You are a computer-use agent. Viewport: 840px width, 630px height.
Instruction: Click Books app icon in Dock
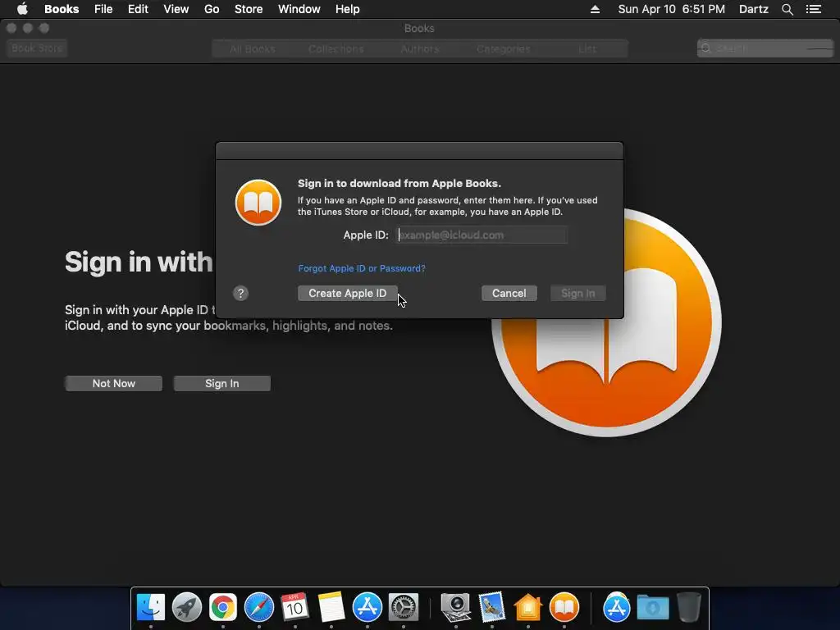tap(564, 607)
